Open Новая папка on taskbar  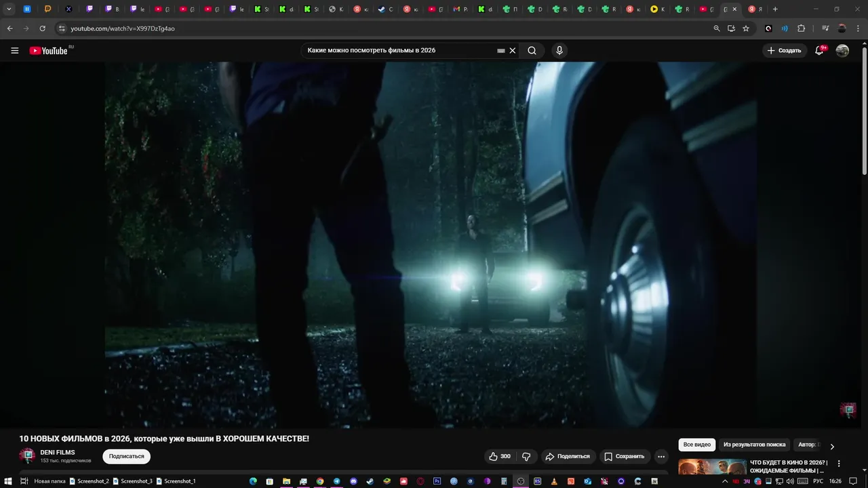(x=50, y=481)
